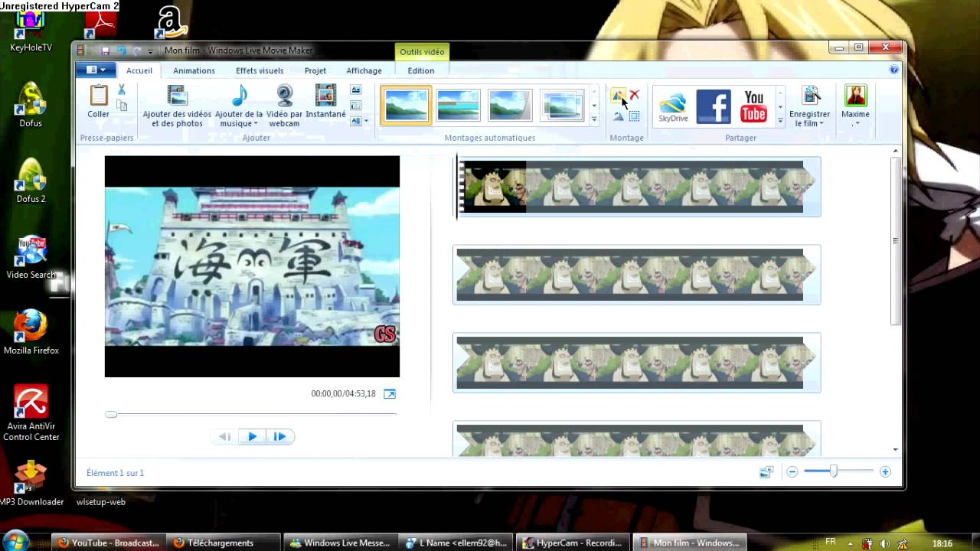Click the preview seek bar handle
The height and width of the screenshot is (551, 980).
111,414
